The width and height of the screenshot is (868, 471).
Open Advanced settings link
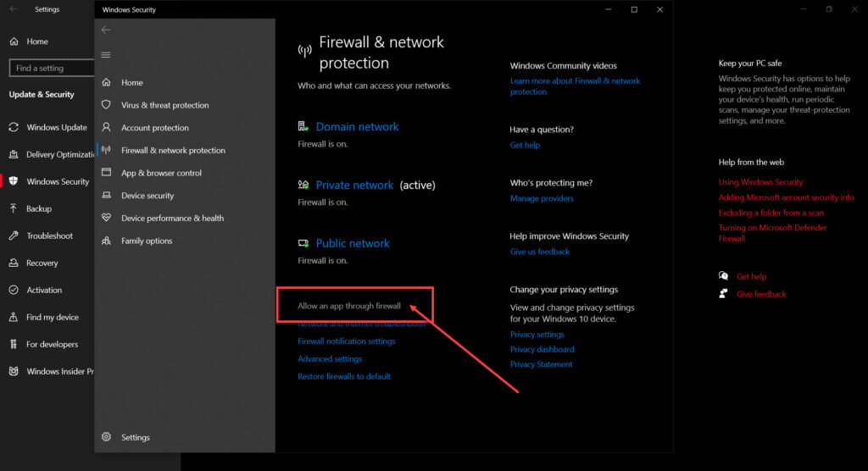[330, 358]
